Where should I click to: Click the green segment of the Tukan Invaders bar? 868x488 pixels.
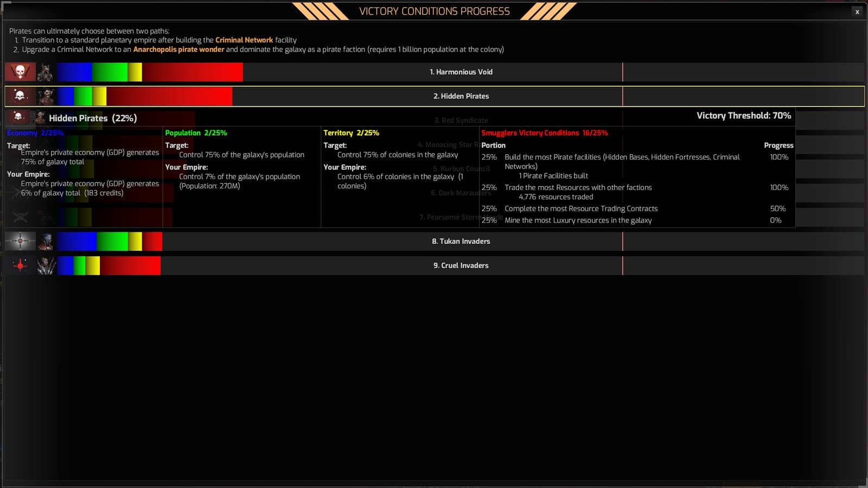click(113, 241)
